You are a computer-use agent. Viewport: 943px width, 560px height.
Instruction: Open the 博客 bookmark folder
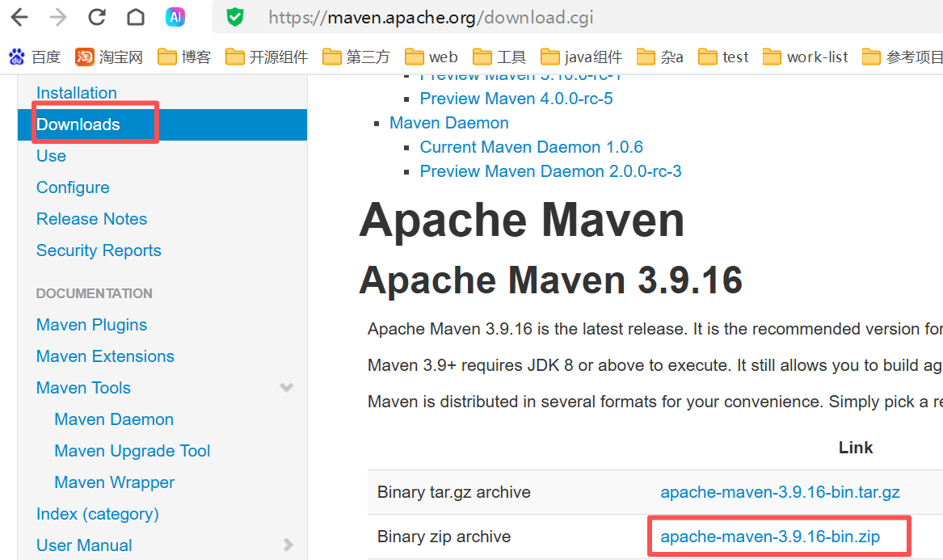[184, 57]
